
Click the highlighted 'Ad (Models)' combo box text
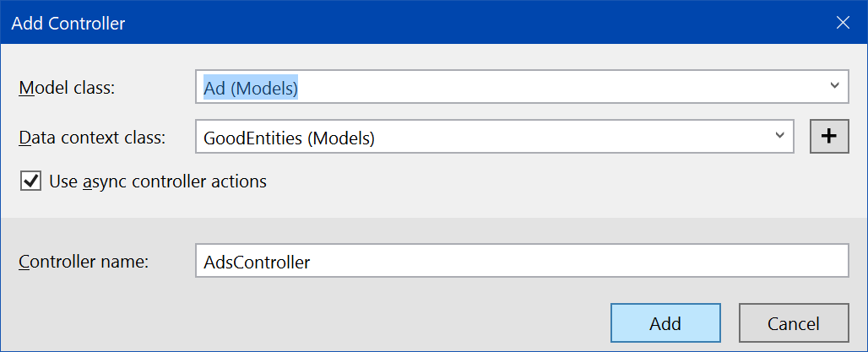click(251, 88)
